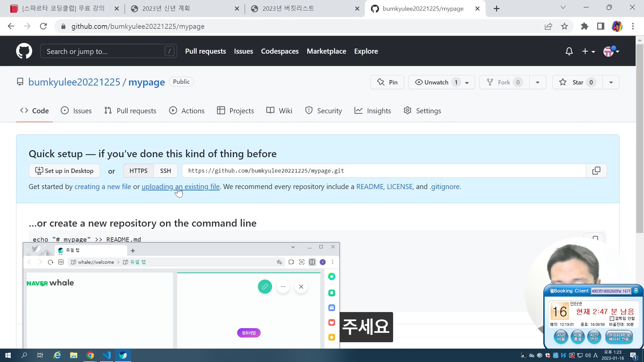Click the 튜토리얼 button in Whale
This screenshot has height=362, width=644.
(249, 333)
